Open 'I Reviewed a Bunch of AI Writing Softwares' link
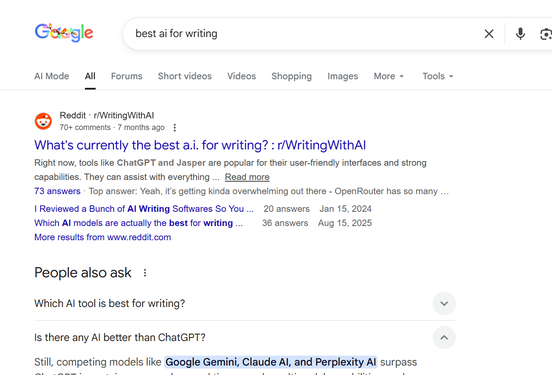This screenshot has height=375, width=552. [144, 209]
